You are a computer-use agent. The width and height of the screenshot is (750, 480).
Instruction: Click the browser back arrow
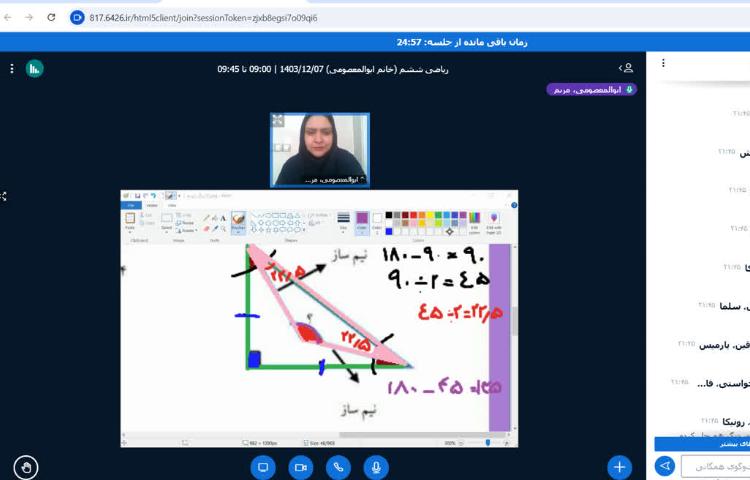(9, 17)
